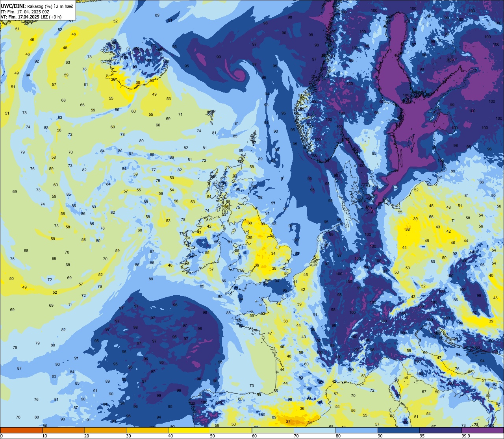Click the orange 10–20 legend color segment
504x439 pixels.
coord(63,430)
